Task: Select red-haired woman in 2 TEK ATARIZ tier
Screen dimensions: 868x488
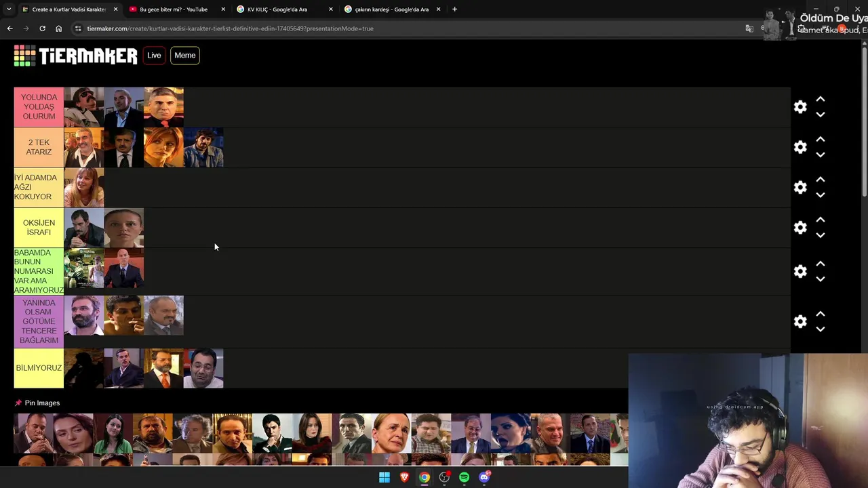Action: pyautogui.click(x=163, y=147)
